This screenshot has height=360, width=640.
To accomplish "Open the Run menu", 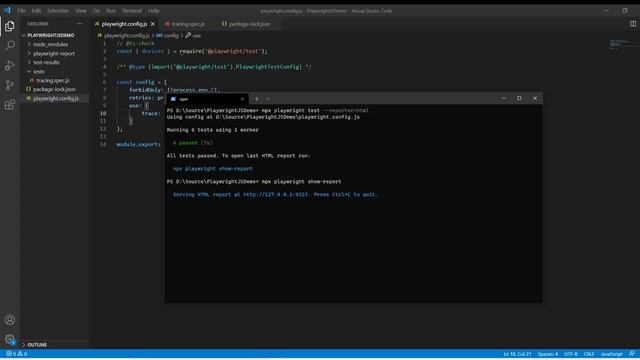I will pos(111,11).
